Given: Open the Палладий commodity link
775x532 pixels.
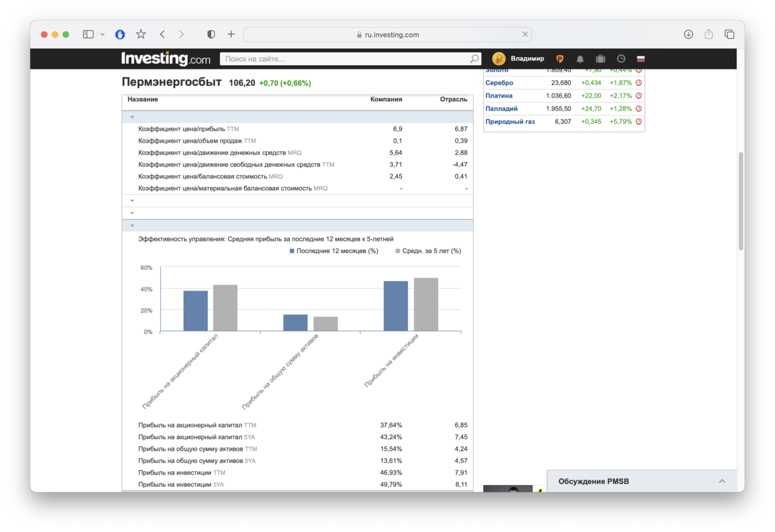Looking at the screenshot, I should (502, 108).
